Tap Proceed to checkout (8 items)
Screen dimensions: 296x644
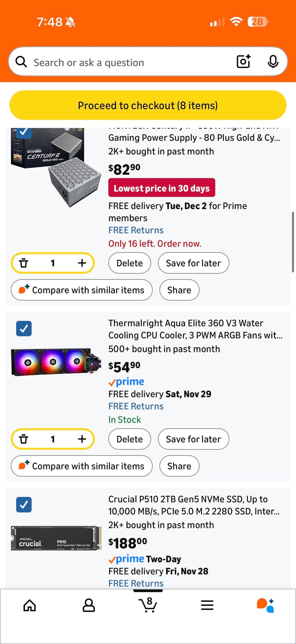(148, 105)
